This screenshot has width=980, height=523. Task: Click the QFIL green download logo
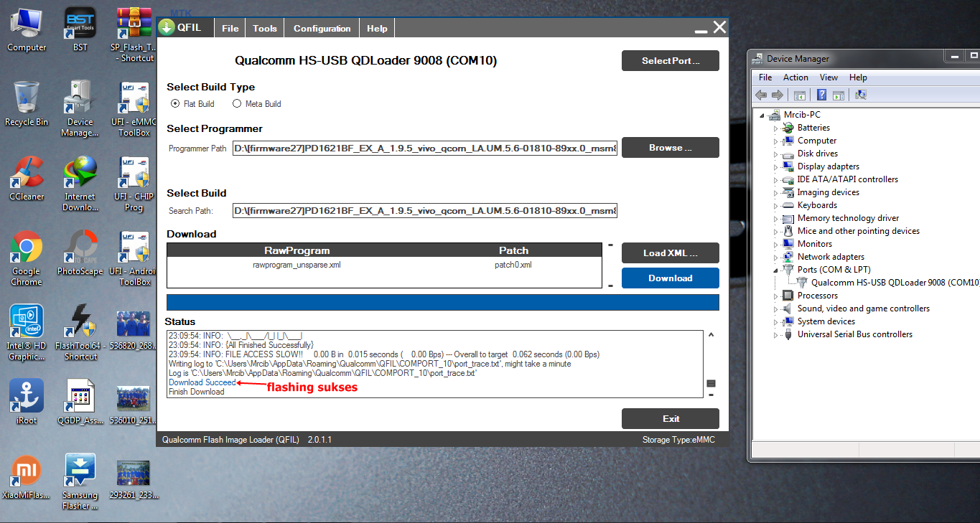click(x=167, y=28)
